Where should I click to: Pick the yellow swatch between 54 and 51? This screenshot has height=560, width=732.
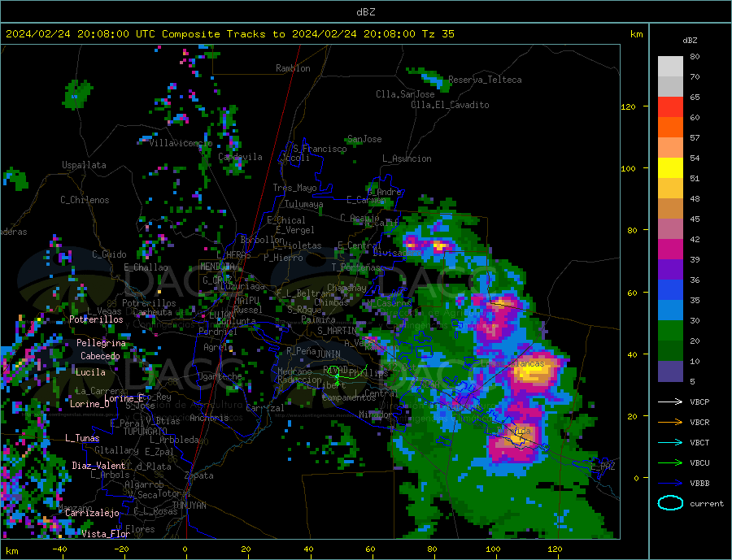click(x=670, y=168)
